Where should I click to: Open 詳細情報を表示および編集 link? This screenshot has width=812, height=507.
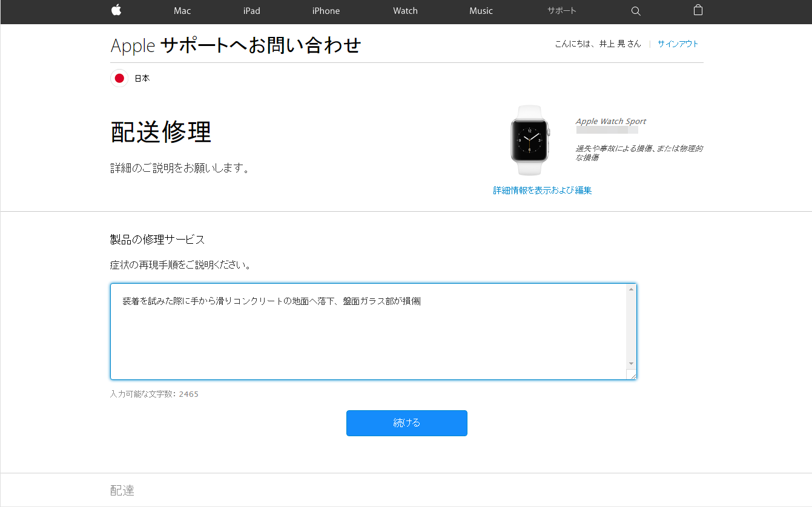click(542, 191)
